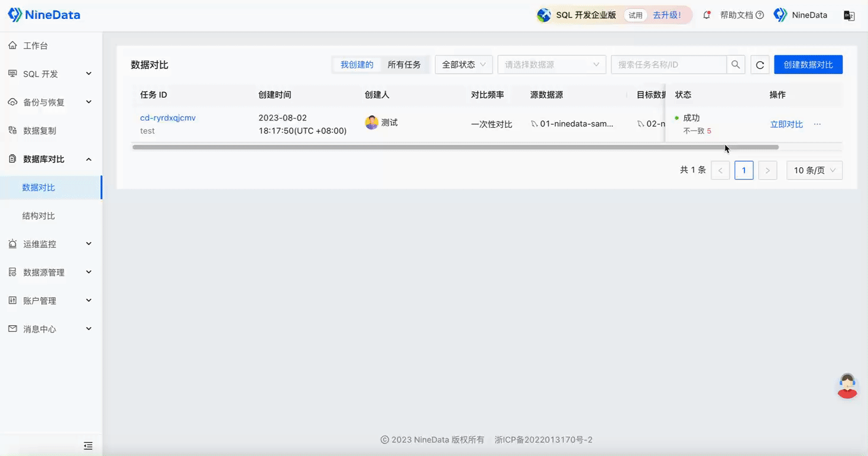Click the notification bell icon

click(x=707, y=15)
